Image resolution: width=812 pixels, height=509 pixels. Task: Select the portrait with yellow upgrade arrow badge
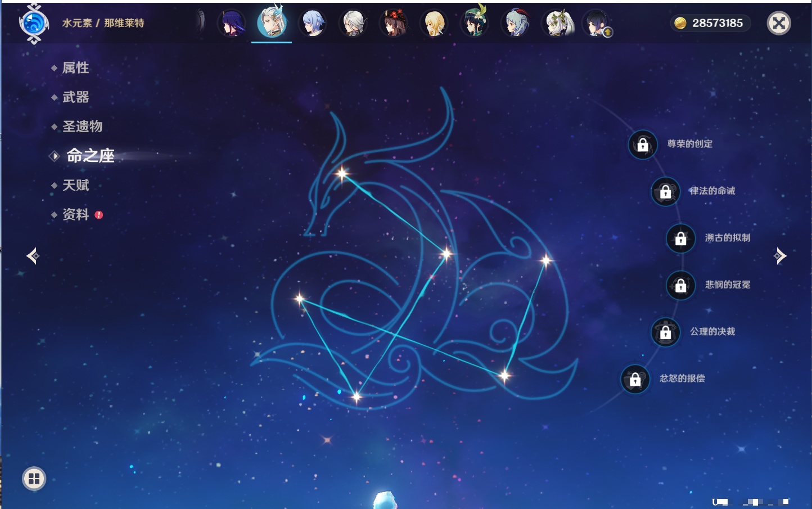597,24
